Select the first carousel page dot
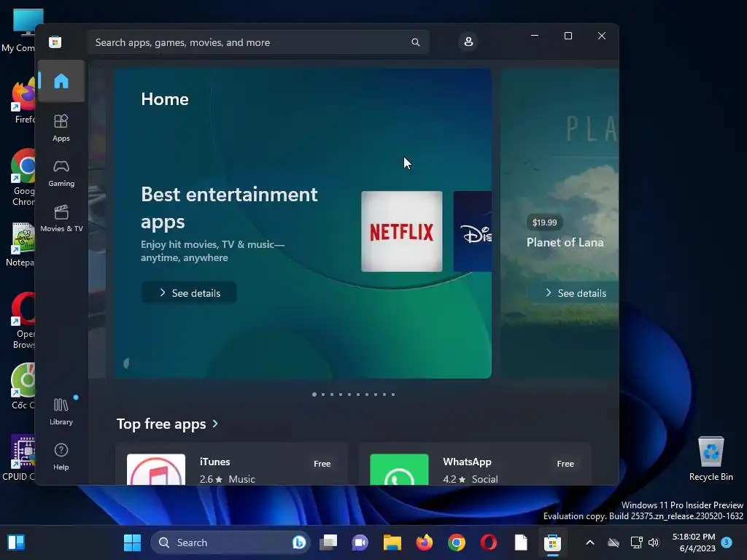 click(314, 394)
